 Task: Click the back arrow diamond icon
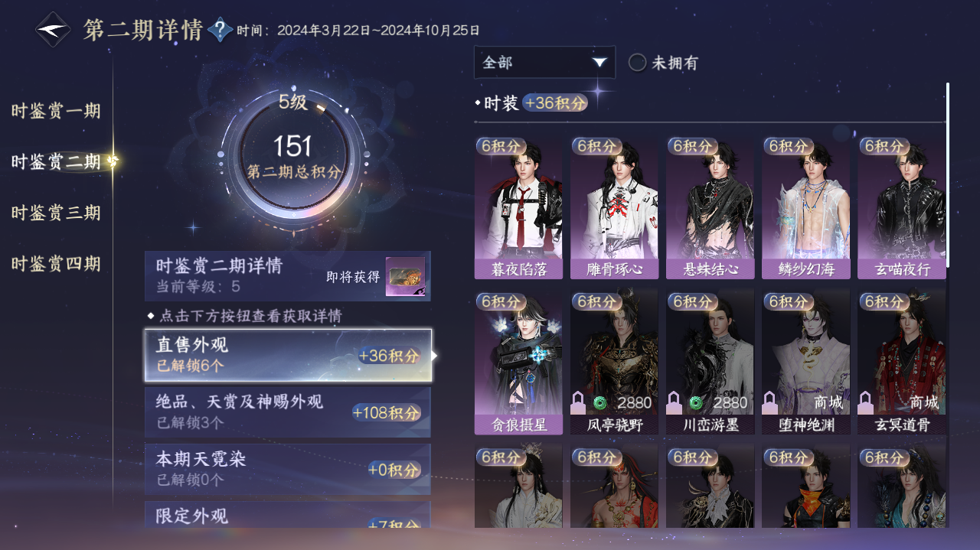click(53, 30)
